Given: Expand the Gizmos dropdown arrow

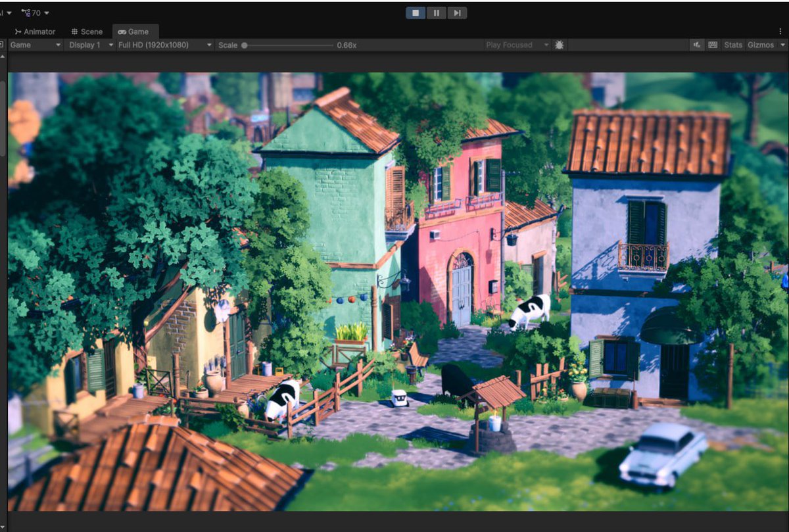Looking at the screenshot, I should click(x=782, y=45).
